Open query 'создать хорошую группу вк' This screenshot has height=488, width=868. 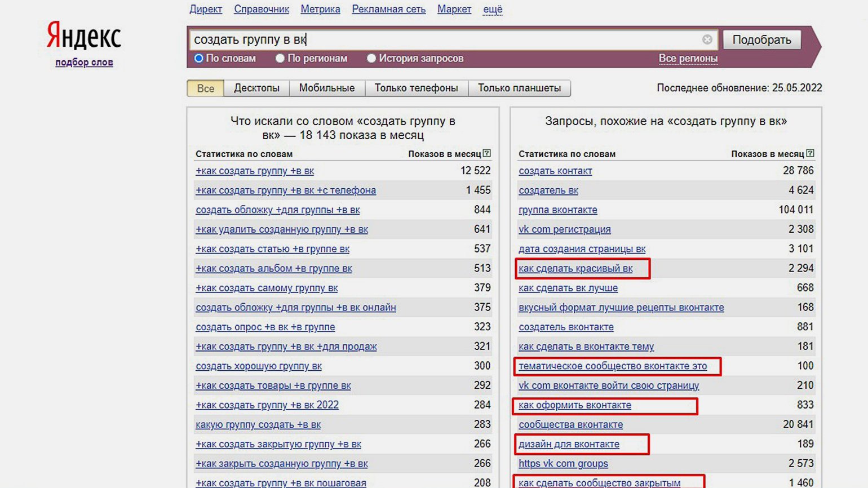click(x=259, y=366)
